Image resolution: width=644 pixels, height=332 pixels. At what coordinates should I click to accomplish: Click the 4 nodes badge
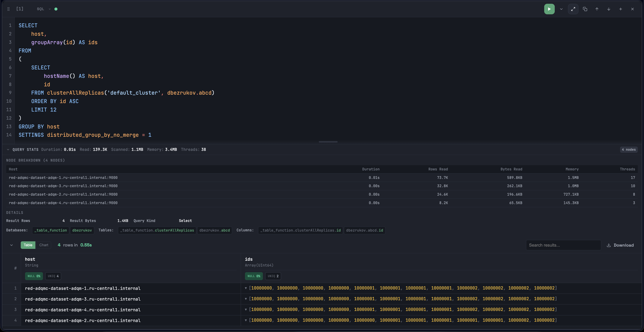tap(629, 150)
